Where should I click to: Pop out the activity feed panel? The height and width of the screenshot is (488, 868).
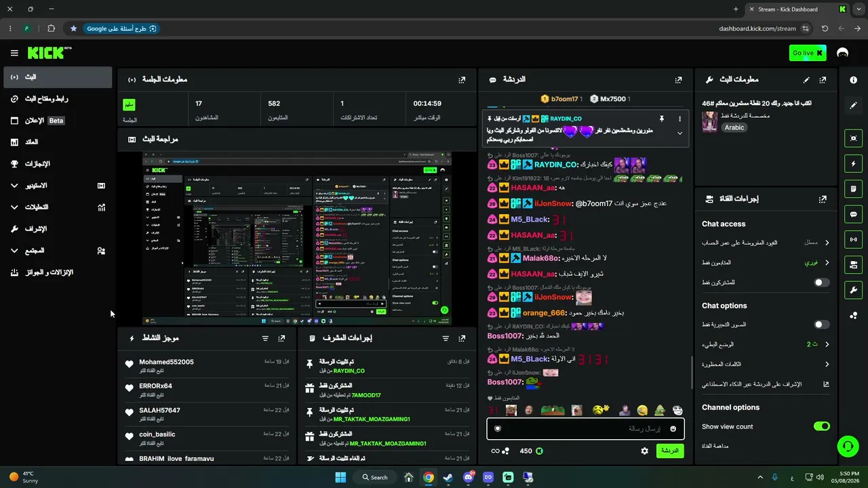click(281, 338)
